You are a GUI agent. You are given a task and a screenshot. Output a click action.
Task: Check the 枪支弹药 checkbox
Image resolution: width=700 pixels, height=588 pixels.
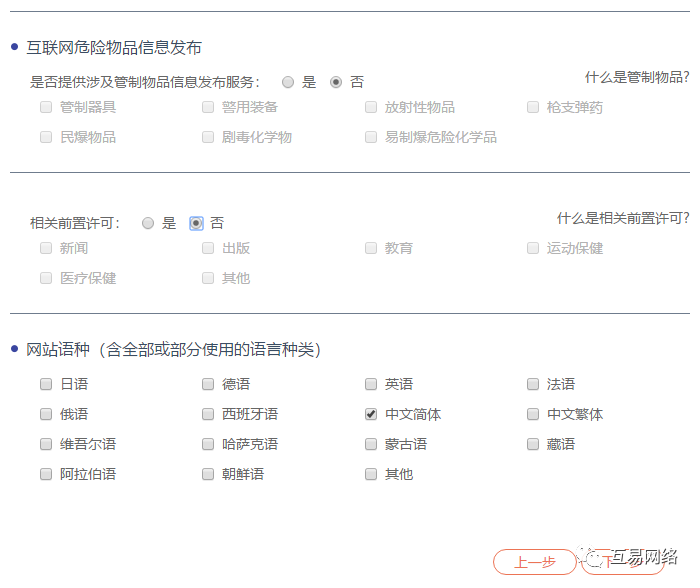(533, 107)
